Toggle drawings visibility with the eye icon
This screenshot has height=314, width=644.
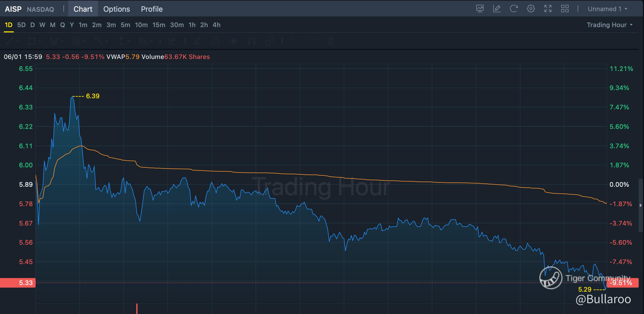click(234, 41)
